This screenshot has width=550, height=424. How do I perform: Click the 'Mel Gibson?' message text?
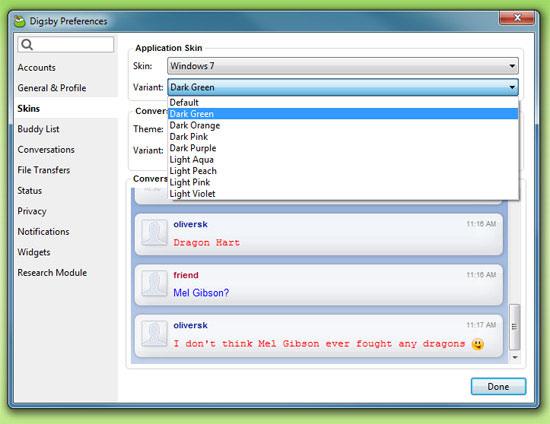point(201,293)
